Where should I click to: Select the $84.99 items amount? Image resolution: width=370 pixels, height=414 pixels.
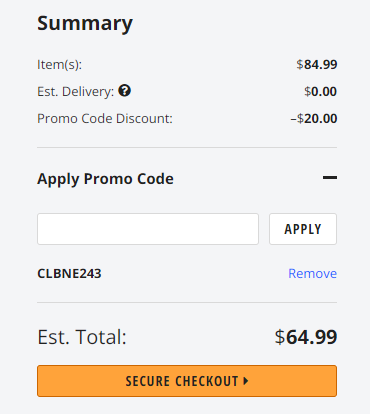click(317, 64)
